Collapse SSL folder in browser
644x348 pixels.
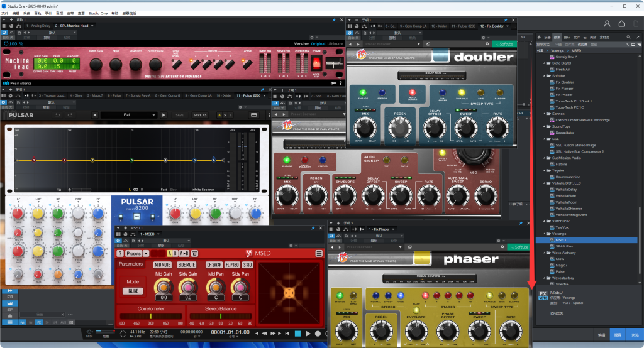click(x=544, y=139)
